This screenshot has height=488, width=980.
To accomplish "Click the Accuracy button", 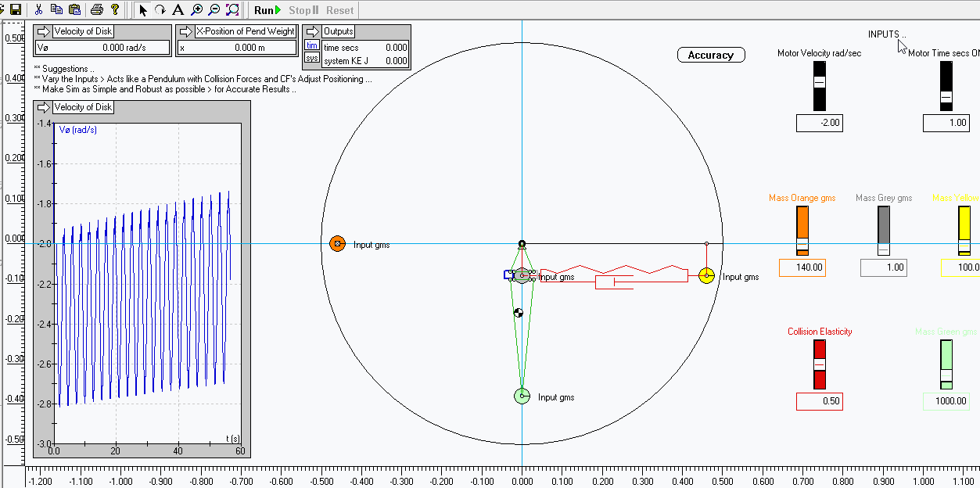I will click(x=711, y=55).
